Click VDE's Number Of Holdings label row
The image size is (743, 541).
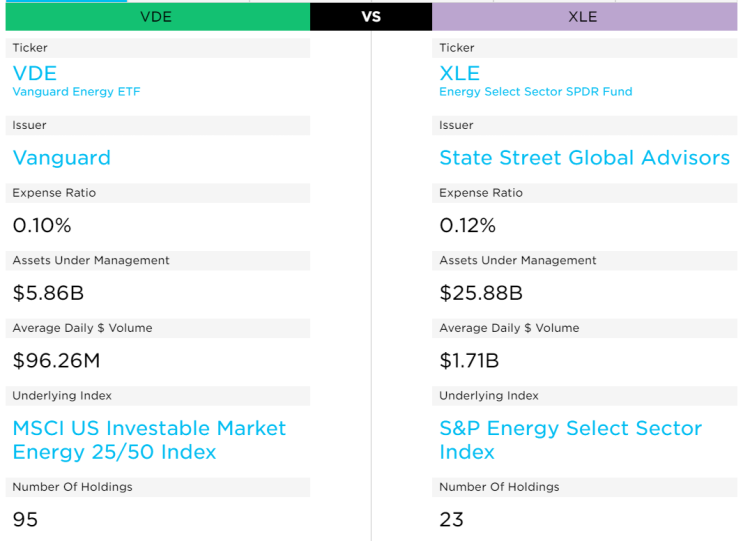(x=158, y=487)
